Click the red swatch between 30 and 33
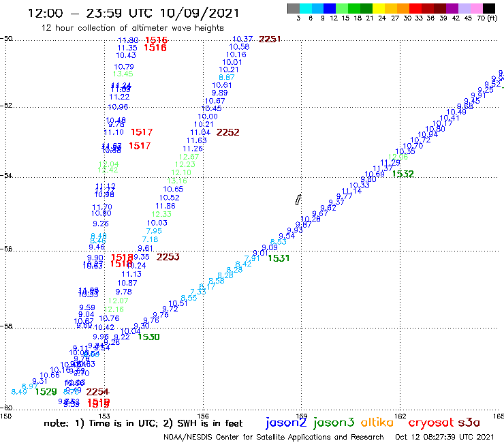This screenshot has width=504, height=443. [x=415, y=8]
